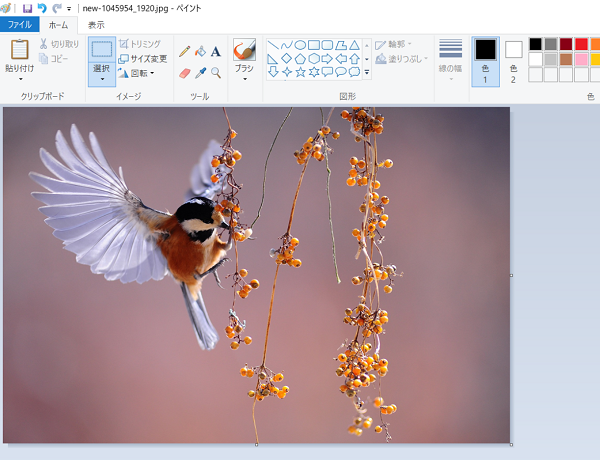
Task: Choose the straight line shape
Action: 272,46
